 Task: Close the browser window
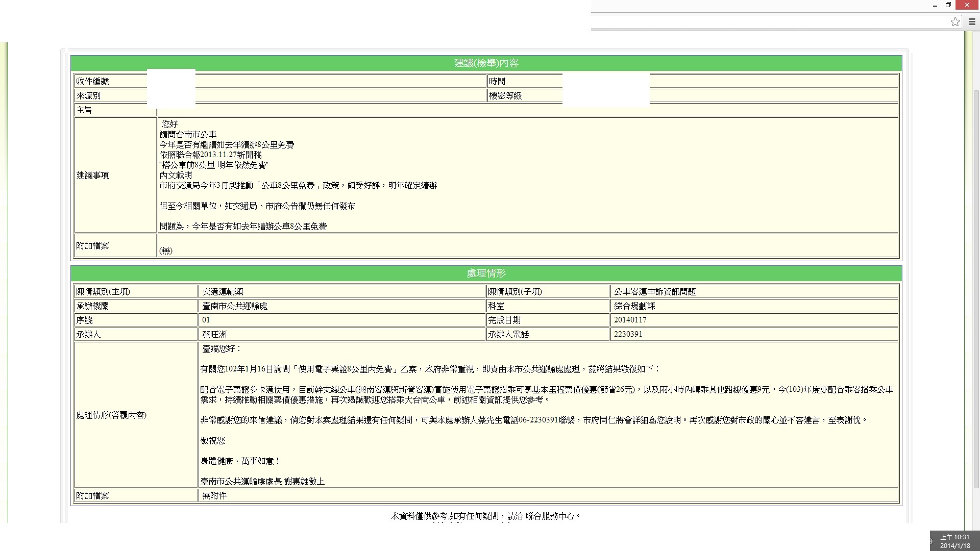coord(967,5)
